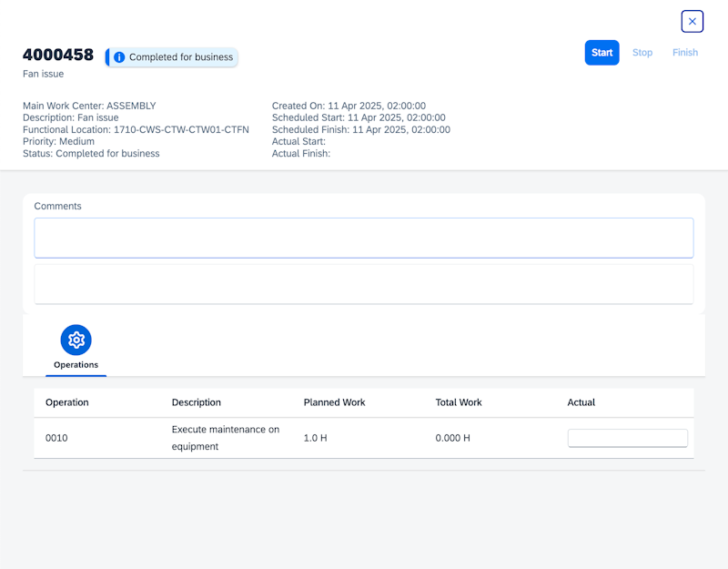
Task: Click the Finish button
Action: click(685, 53)
